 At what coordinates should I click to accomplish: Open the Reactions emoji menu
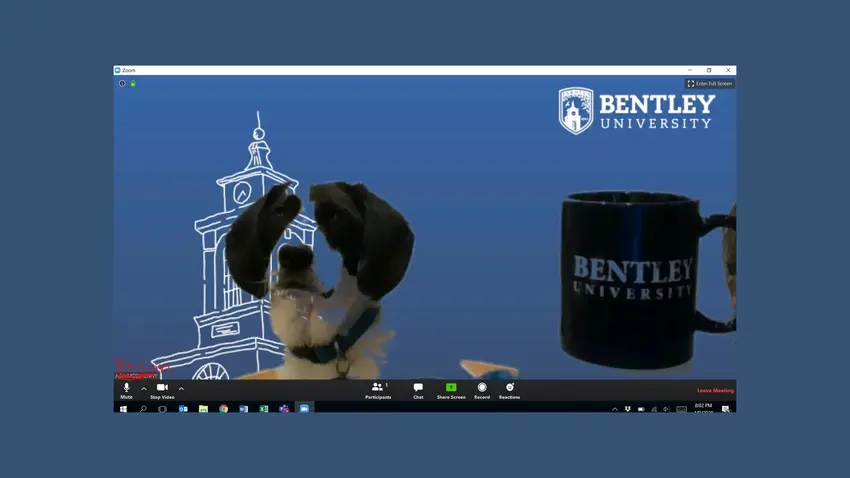pyautogui.click(x=510, y=390)
